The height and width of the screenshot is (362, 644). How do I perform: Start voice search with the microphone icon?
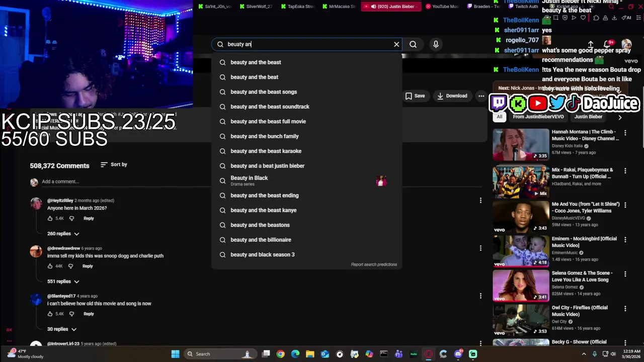[x=436, y=44]
